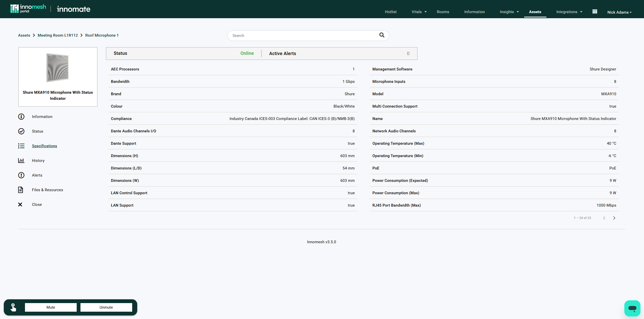Open the History sidebar link
The image size is (644, 319).
[38, 160]
